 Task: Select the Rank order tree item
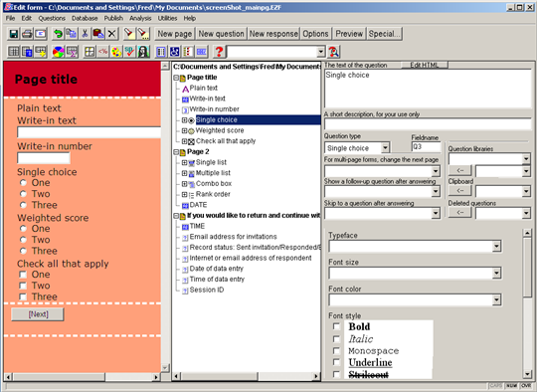click(x=213, y=194)
